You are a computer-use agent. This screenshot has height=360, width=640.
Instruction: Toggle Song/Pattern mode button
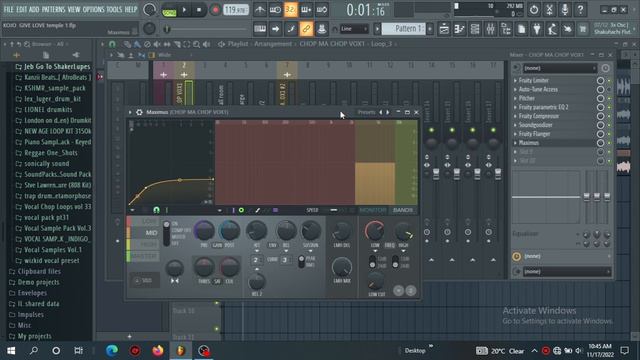(169, 10)
